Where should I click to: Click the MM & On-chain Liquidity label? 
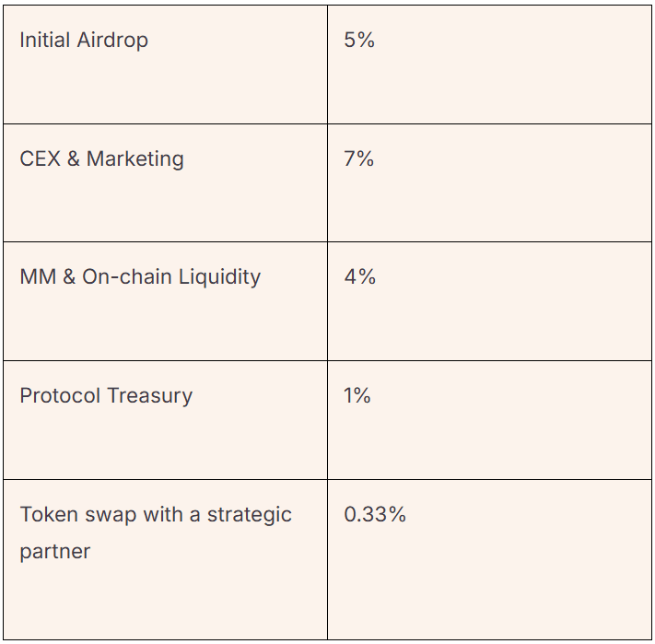tap(140, 277)
